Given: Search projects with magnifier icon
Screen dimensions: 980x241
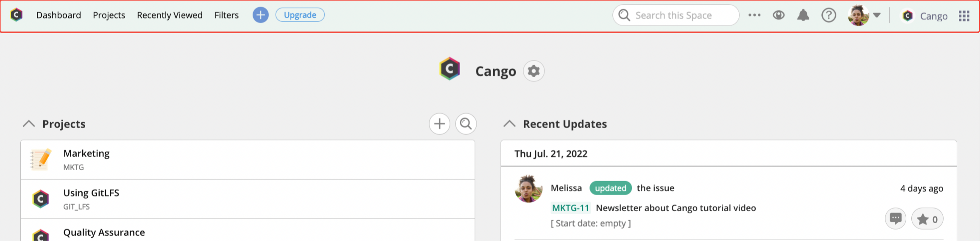Looking at the screenshot, I should coord(466,124).
